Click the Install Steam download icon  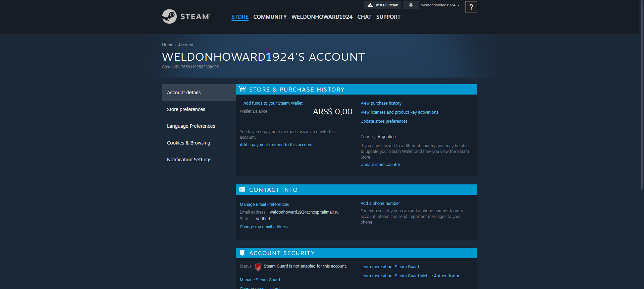(370, 5)
